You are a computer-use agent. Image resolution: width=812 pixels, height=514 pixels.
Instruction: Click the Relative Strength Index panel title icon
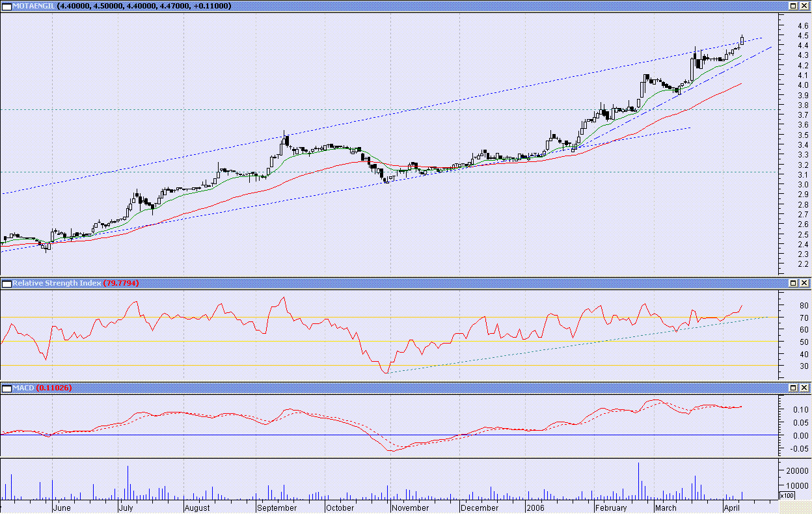7,283
